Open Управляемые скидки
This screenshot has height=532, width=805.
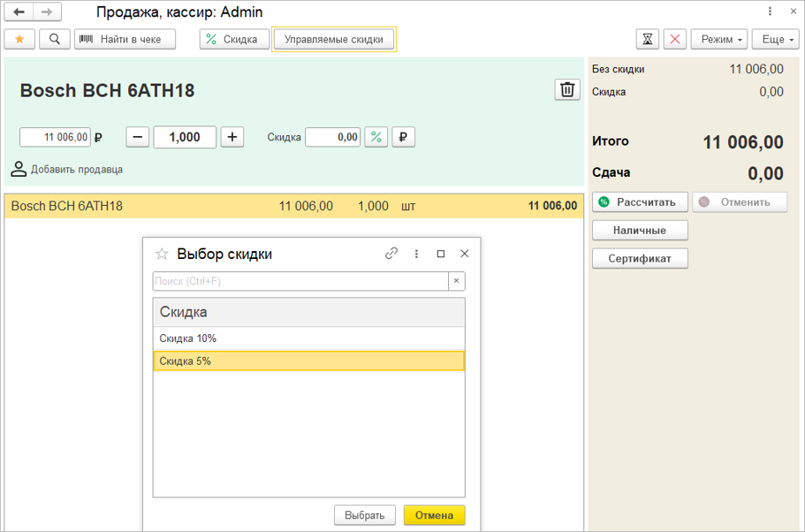[x=334, y=39]
